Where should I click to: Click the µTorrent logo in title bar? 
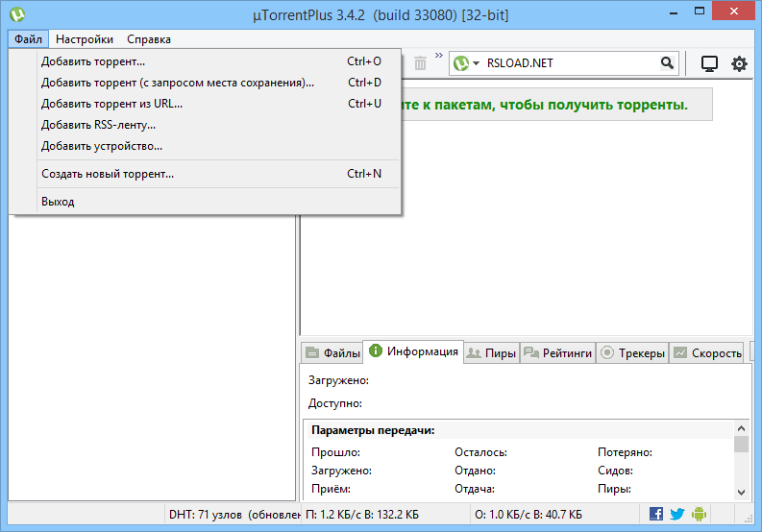(17, 14)
